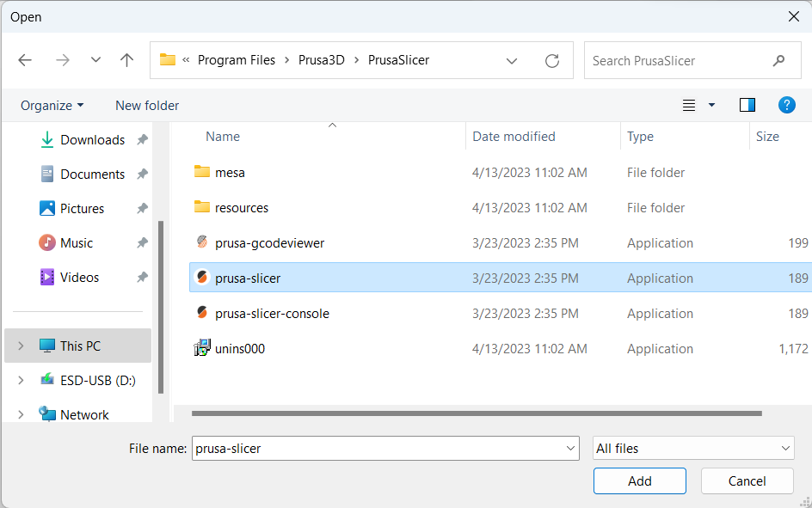Click the horizontal scrollbar of file list

click(x=477, y=413)
